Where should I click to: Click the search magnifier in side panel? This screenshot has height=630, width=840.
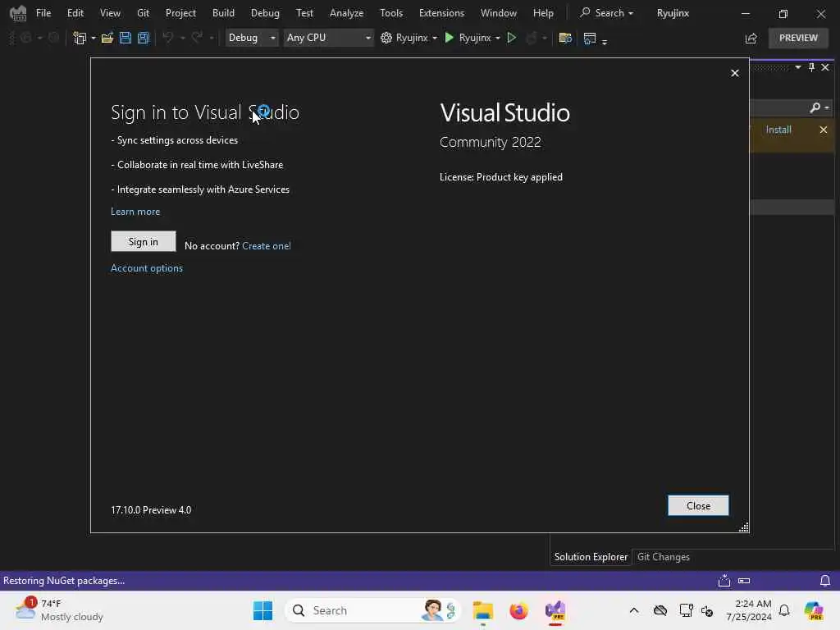[x=815, y=107]
